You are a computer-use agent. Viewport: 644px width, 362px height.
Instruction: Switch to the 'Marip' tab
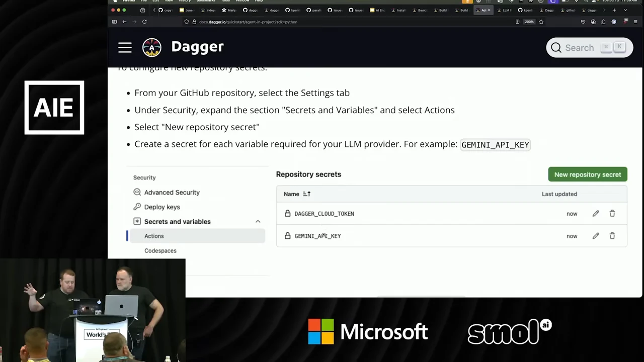pyautogui.click(x=228, y=10)
